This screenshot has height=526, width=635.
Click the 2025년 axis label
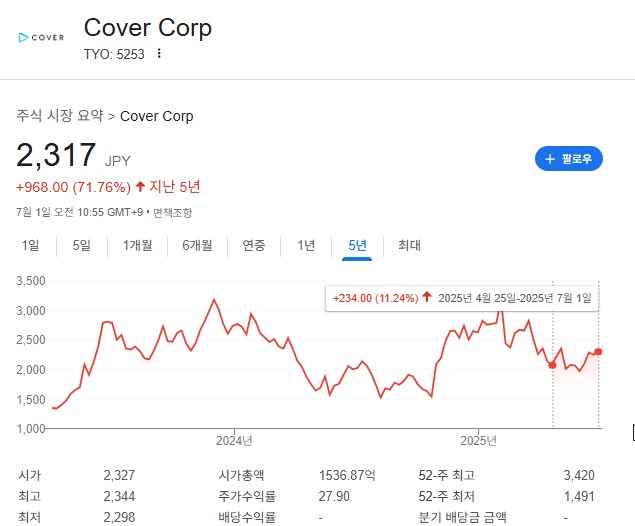coord(478,441)
